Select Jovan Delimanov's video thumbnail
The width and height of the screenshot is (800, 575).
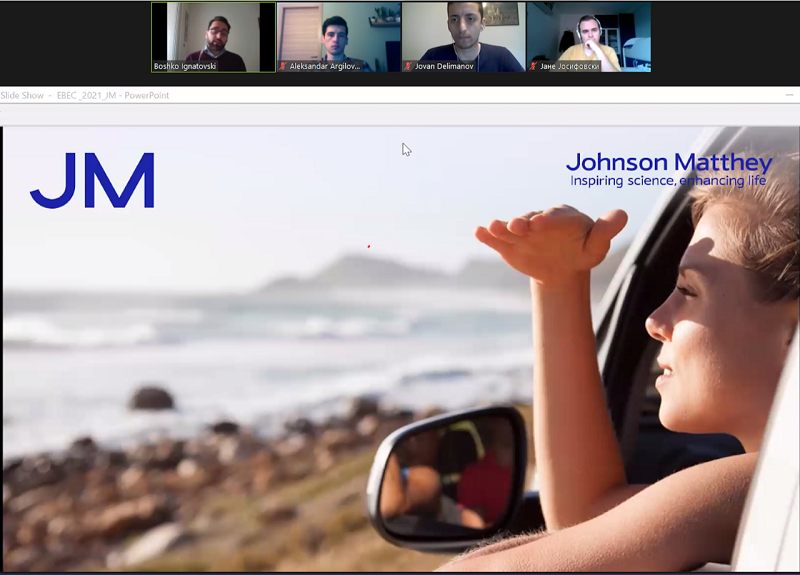coord(463,33)
